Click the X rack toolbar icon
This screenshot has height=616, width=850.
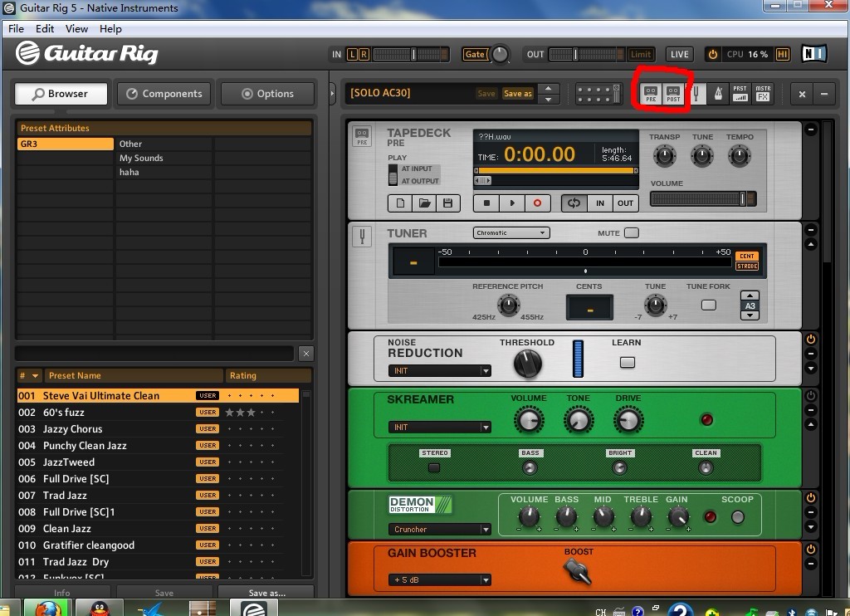[x=802, y=95]
